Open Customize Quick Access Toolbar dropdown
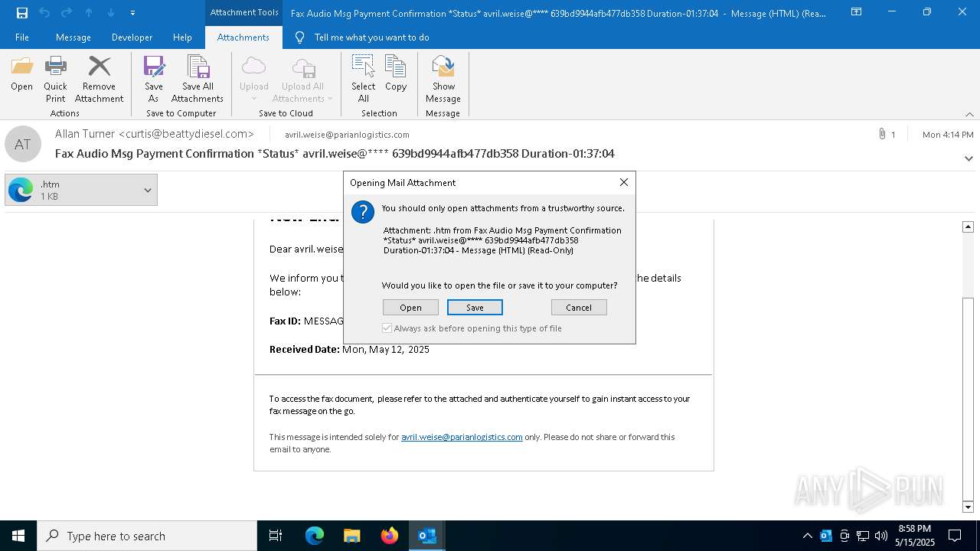The width and height of the screenshot is (980, 551). [132, 13]
